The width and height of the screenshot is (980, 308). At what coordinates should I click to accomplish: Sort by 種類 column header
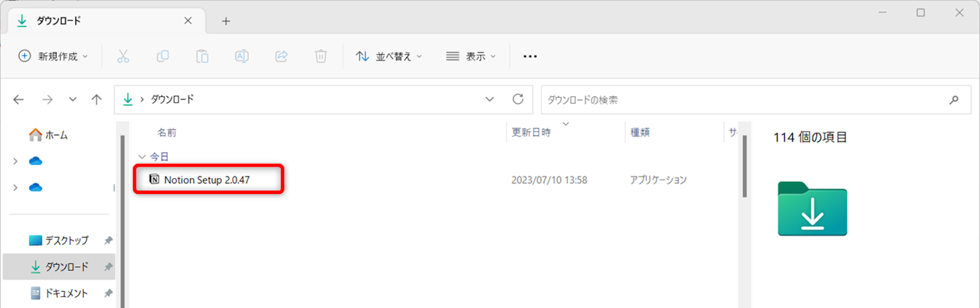point(640,133)
